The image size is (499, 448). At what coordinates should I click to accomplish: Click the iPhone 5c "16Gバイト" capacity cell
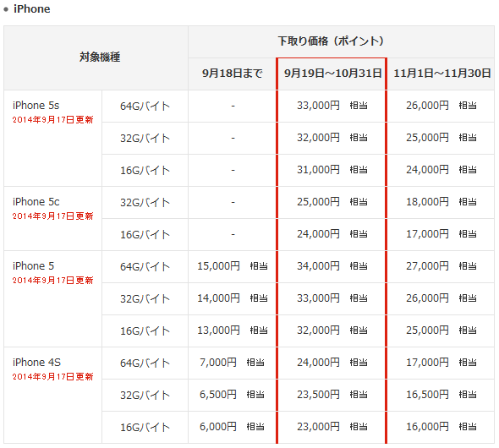(145, 235)
